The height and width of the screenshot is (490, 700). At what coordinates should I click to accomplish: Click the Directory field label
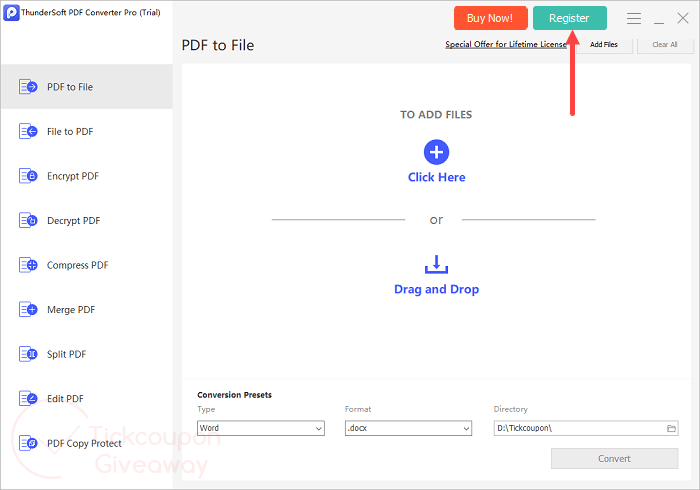(510, 409)
